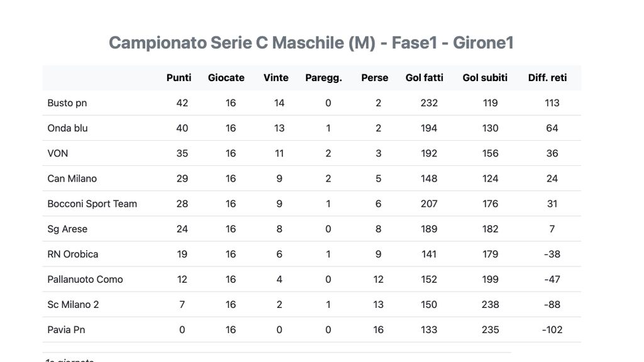Select the Busto pn team name
Viewport: 644px width, 362px height.
coord(67,103)
